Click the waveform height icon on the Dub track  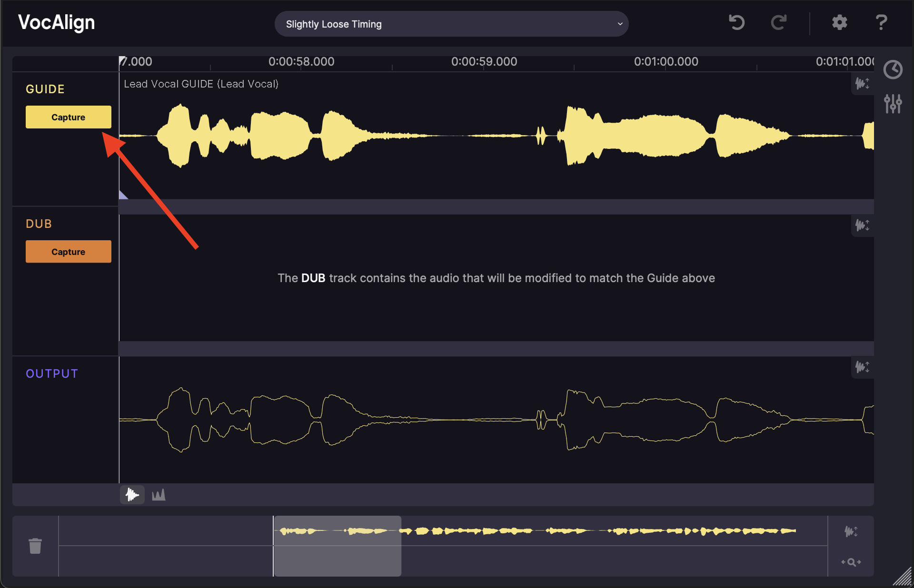[x=863, y=226]
